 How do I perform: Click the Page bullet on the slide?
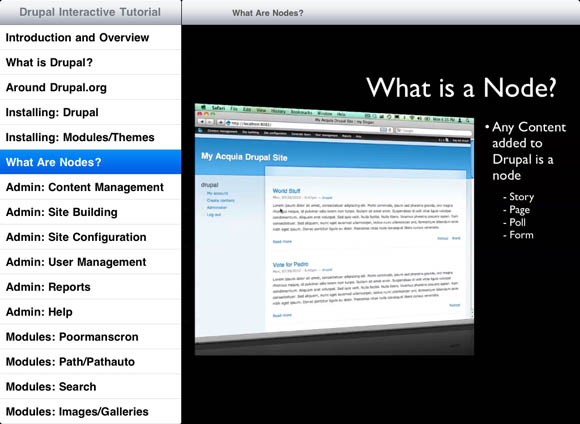(517, 210)
